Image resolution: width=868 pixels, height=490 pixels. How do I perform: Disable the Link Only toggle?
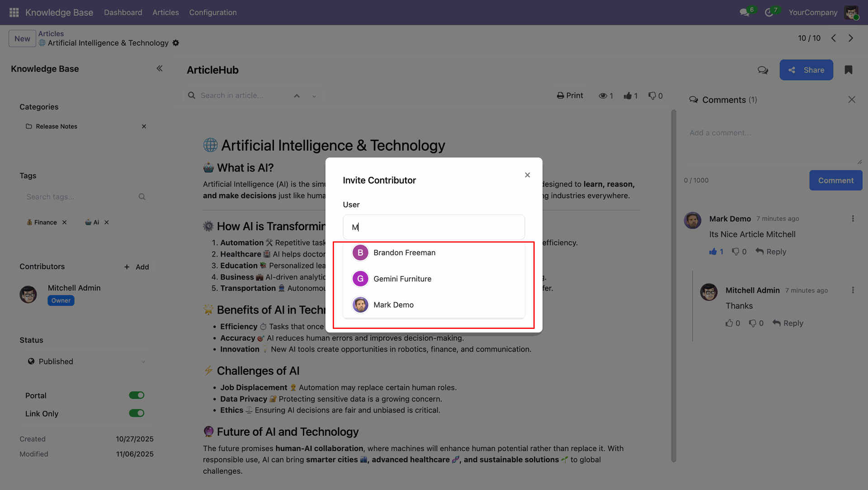[137, 413]
